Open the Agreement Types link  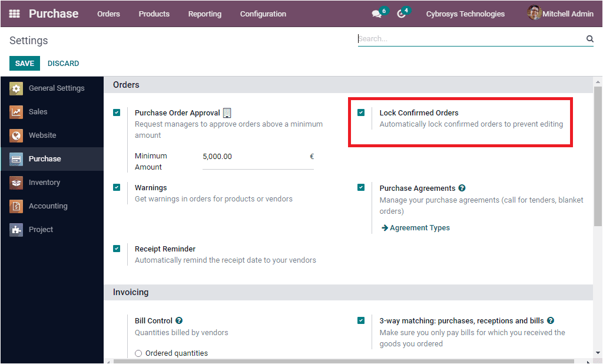click(x=419, y=227)
